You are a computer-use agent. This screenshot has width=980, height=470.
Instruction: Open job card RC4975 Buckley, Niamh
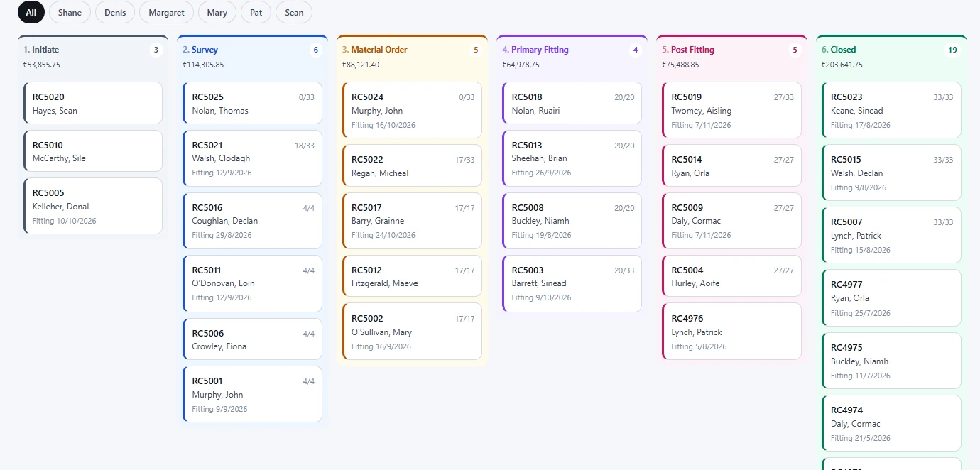click(x=892, y=361)
